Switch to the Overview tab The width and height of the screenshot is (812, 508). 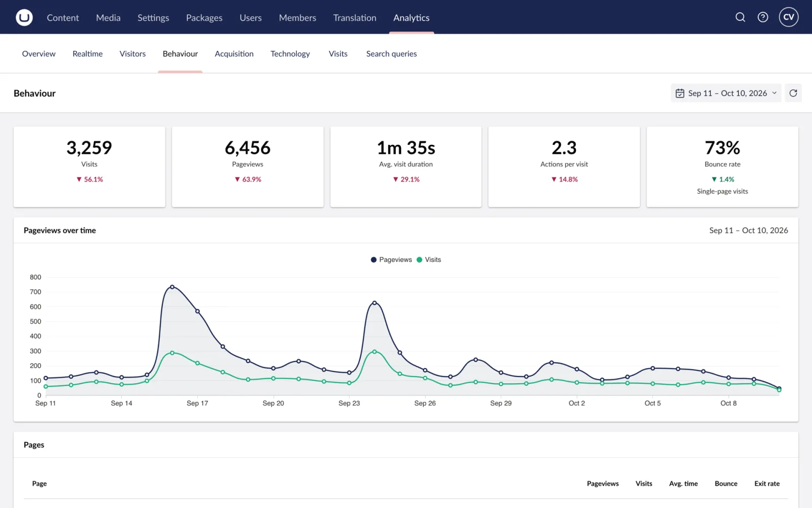click(39, 54)
